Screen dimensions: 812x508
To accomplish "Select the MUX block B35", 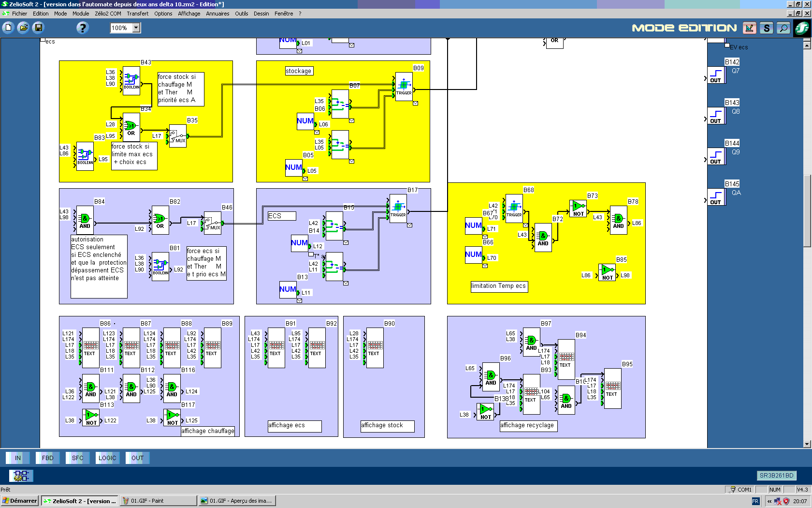I will point(178,136).
